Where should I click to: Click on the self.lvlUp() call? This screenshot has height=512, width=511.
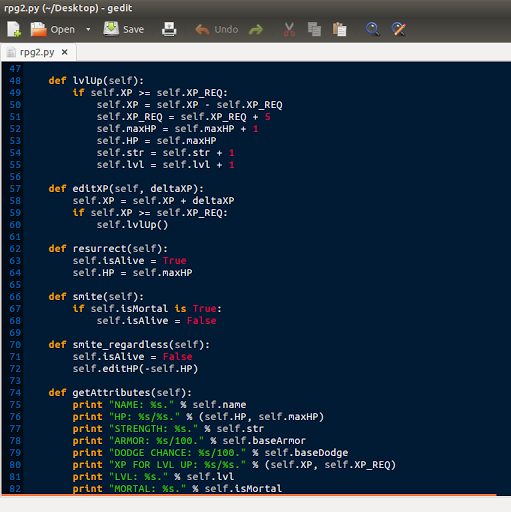[x=132, y=225]
